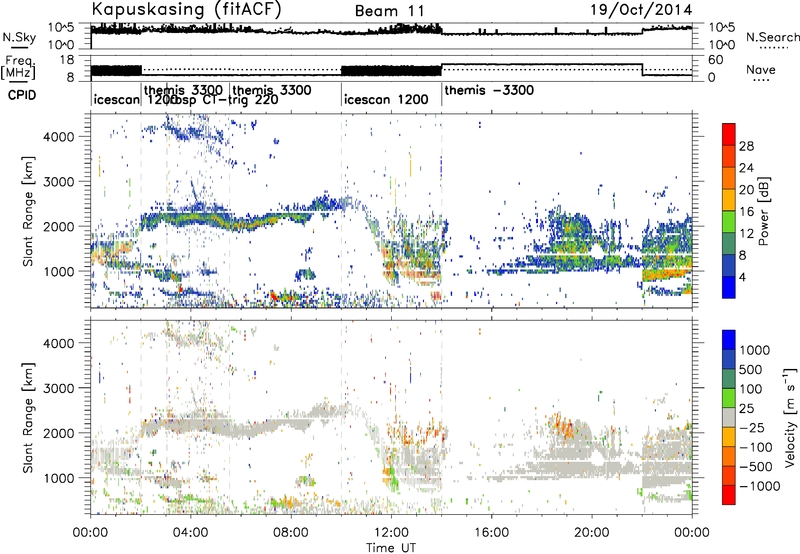Screen dimensions: 800x554
Task: Click the "24" power colorbar value
Action: point(746,168)
